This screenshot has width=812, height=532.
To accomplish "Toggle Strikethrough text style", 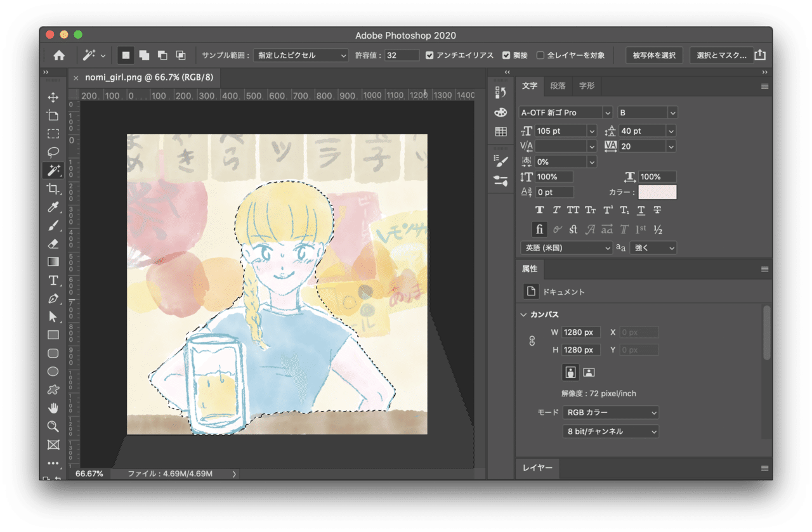I will [x=657, y=210].
